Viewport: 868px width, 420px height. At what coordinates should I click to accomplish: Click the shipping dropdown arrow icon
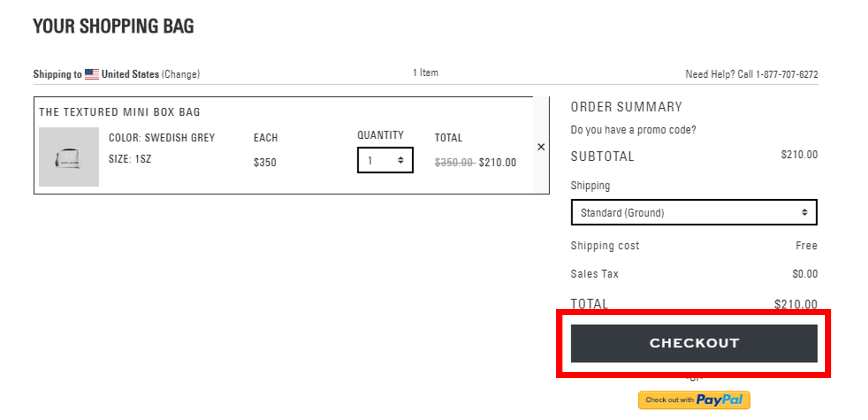[805, 213]
